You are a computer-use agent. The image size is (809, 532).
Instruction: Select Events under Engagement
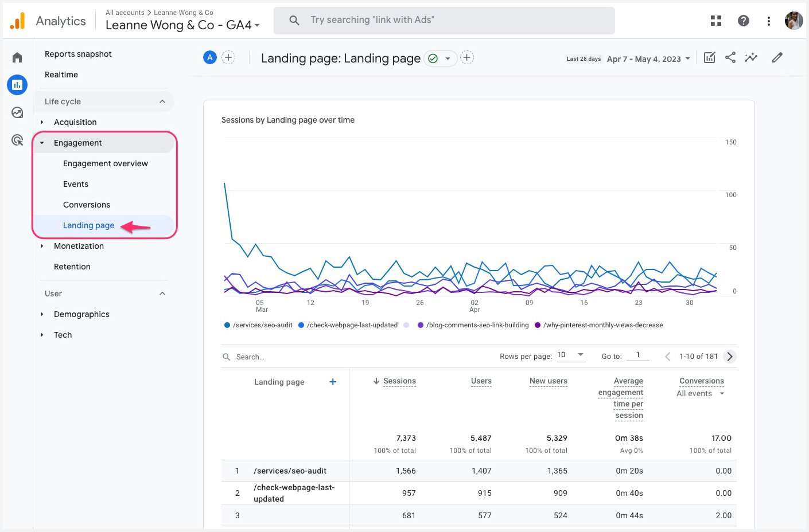coord(75,184)
